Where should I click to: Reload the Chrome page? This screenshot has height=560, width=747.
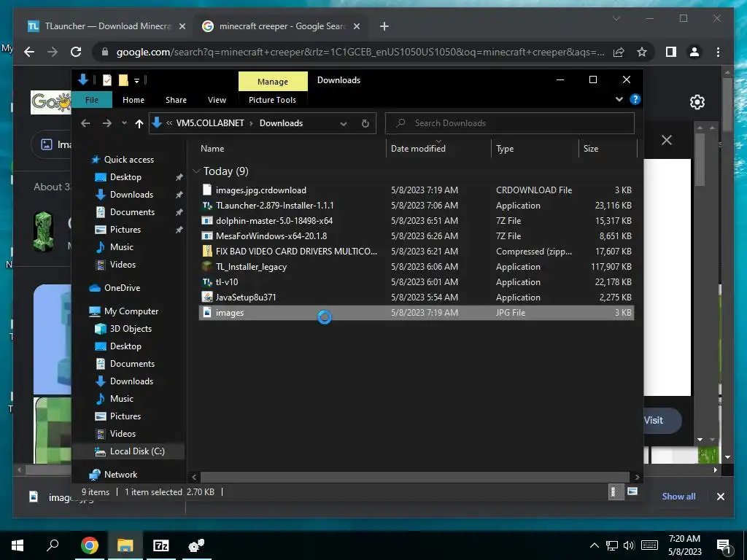pyautogui.click(x=76, y=52)
